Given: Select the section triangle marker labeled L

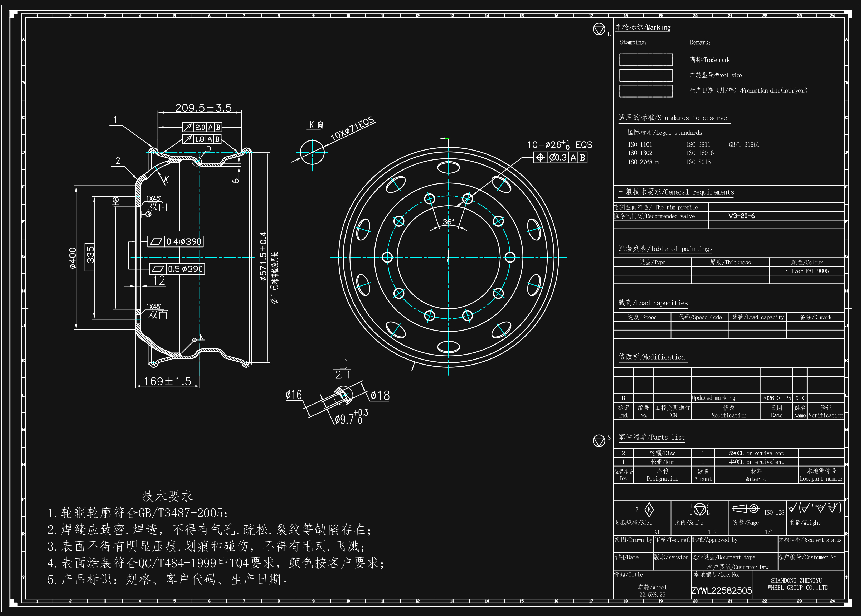Looking at the screenshot, I should tap(600, 29).
